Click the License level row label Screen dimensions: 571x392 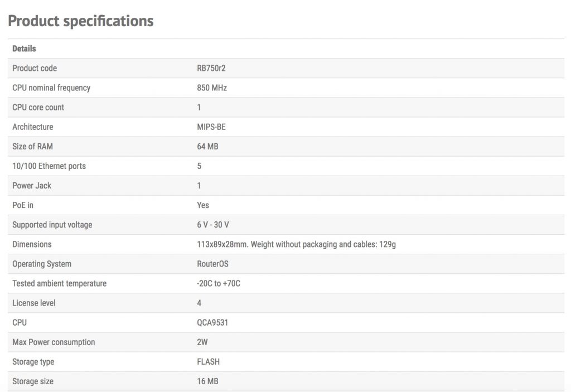pyautogui.click(x=34, y=303)
